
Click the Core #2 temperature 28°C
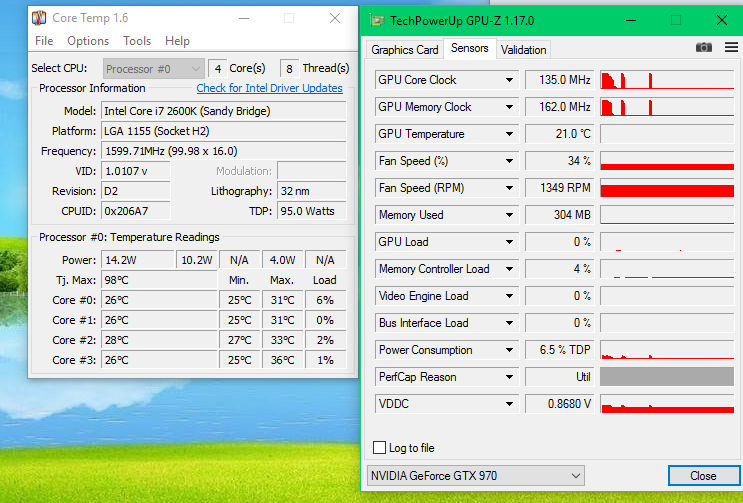click(159, 340)
